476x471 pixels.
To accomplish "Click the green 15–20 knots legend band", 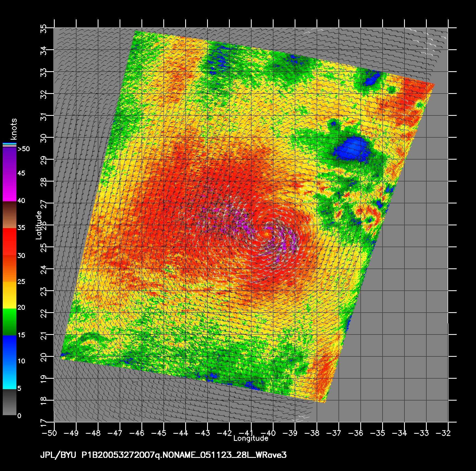I will tap(10, 322).
